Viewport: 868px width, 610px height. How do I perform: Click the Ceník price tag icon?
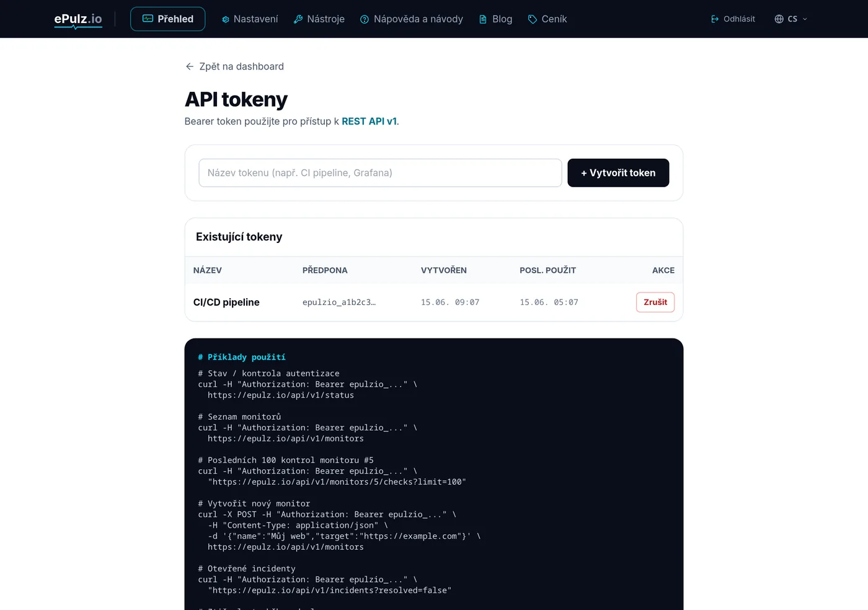click(533, 19)
